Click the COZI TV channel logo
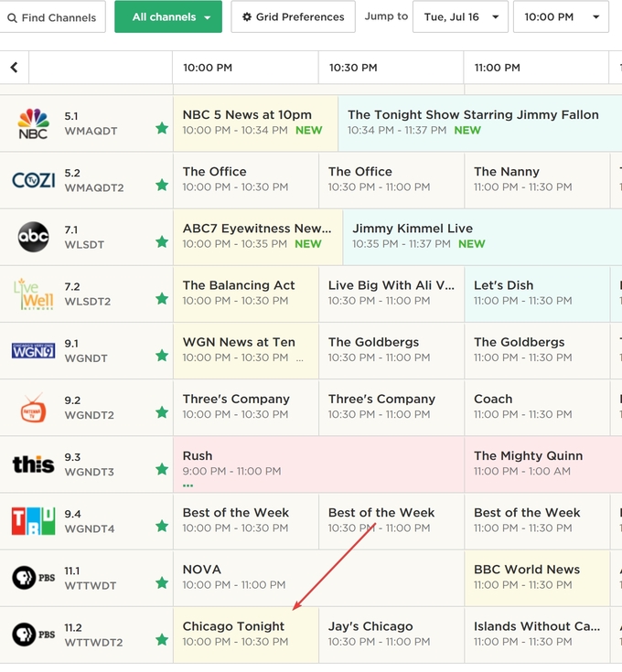 click(34, 180)
